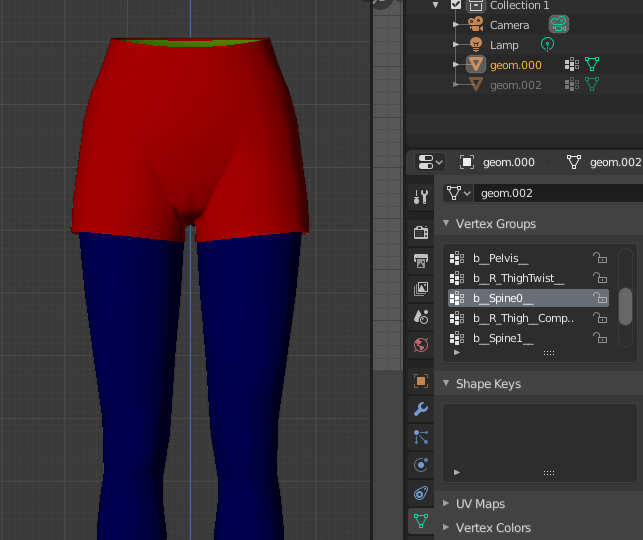Click the light data icon beside Lamp

(547, 44)
